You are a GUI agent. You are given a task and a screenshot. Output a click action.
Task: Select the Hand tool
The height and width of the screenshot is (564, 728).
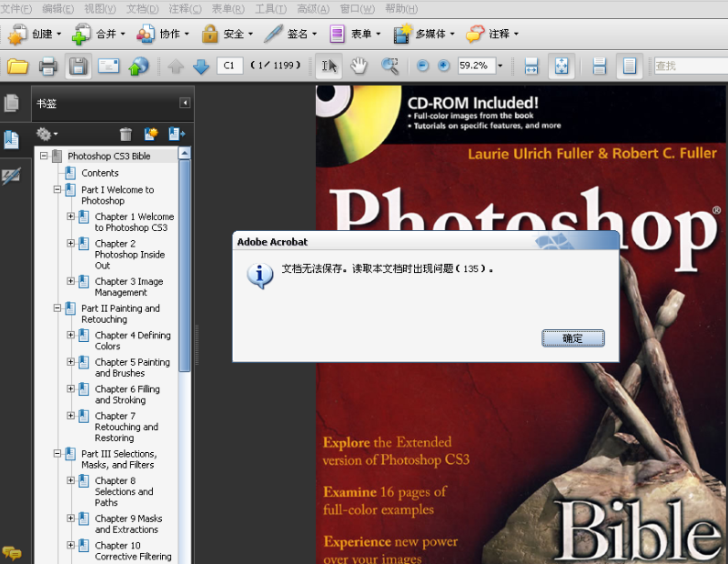[x=359, y=65]
